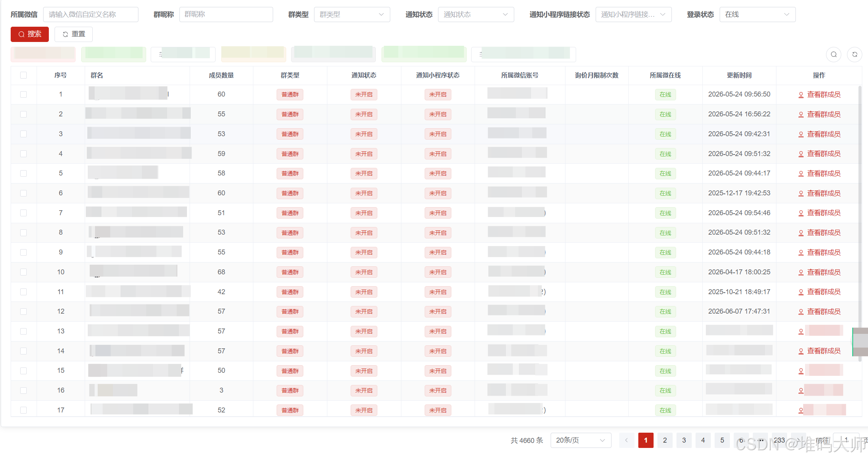Mark the checkbox on row 7
This screenshot has width=868, height=459.
[24, 213]
